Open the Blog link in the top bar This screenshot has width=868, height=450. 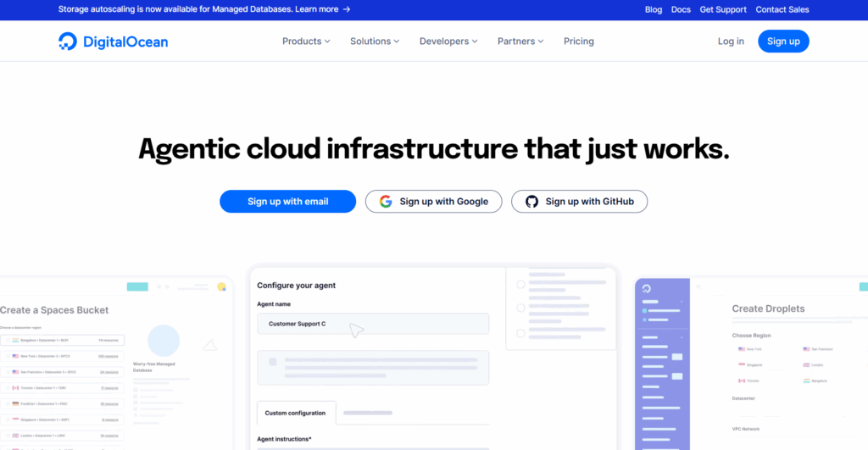(x=654, y=9)
